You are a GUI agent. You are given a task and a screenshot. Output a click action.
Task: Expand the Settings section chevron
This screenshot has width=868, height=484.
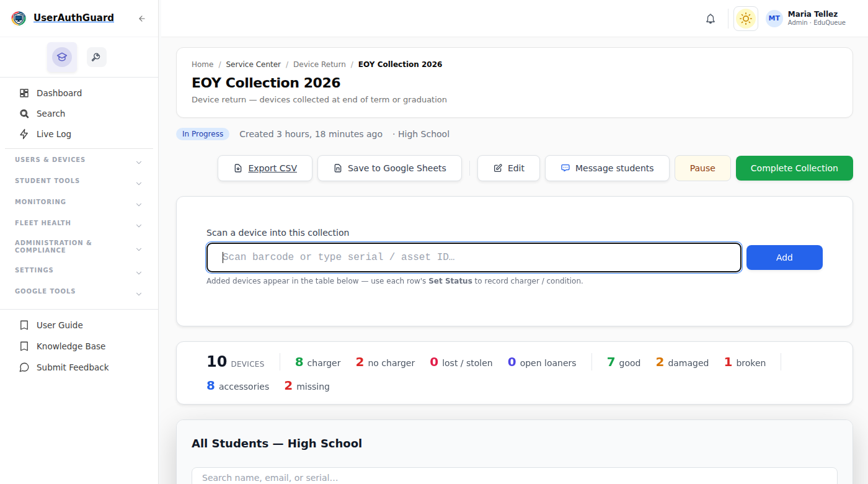[139, 273]
